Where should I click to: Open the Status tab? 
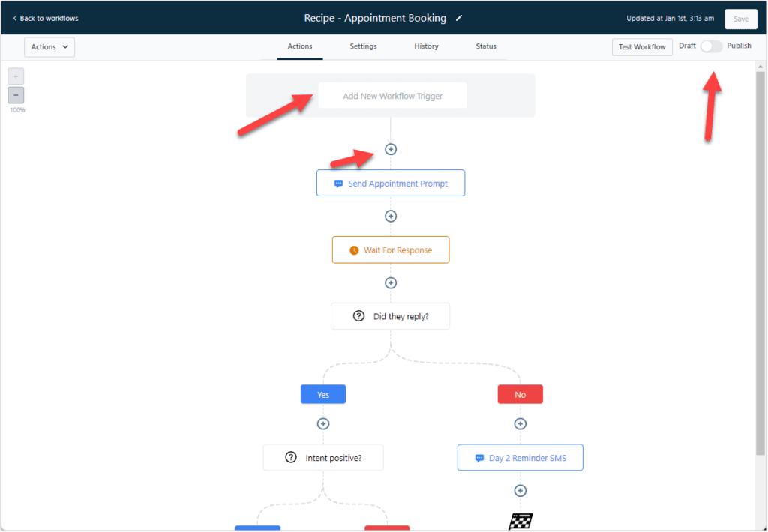486,46
